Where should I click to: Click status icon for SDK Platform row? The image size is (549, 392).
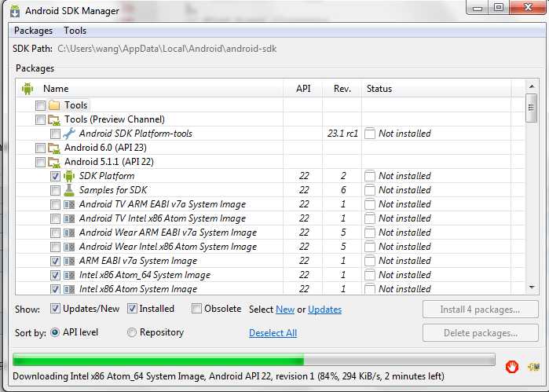tap(370, 176)
